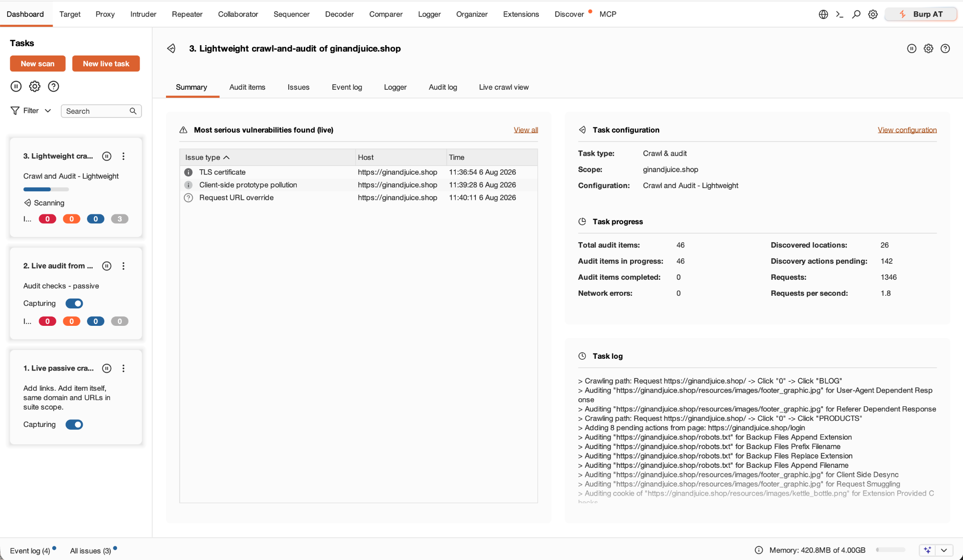Open the Logger tab in task view
This screenshot has width=963, height=560.
pyautogui.click(x=395, y=87)
